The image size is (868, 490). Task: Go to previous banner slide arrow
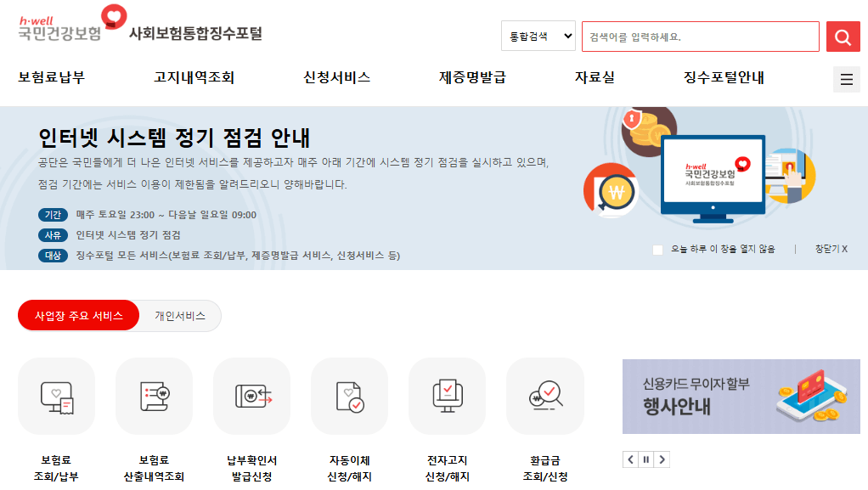630,459
